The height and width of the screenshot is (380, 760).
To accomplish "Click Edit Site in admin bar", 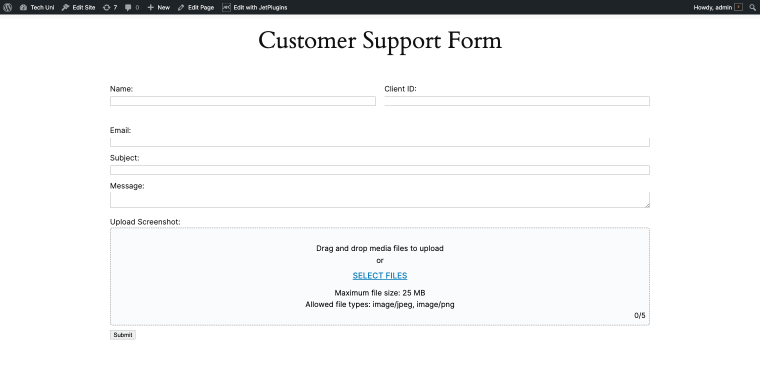I will point(79,7).
